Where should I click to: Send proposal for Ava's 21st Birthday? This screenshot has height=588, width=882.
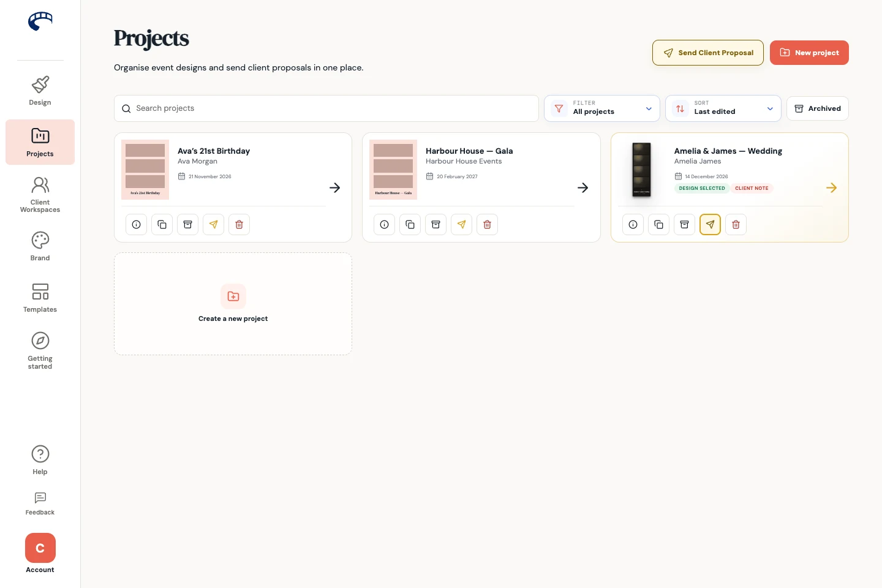click(213, 224)
